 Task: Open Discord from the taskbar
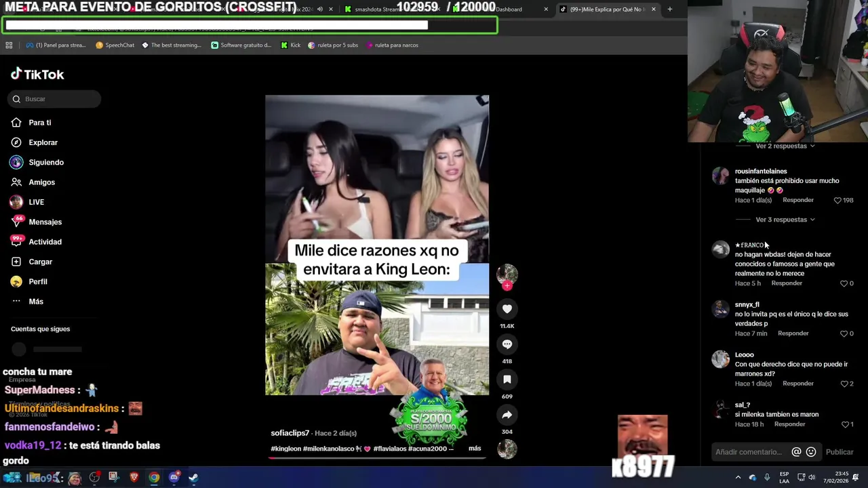coord(174,477)
